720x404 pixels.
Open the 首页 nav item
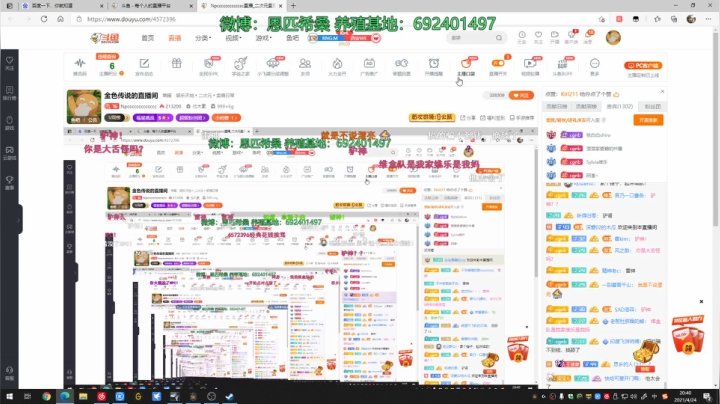(x=147, y=38)
